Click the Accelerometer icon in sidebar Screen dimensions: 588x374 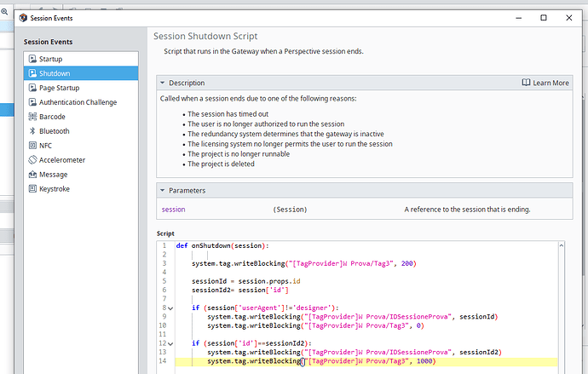pyautogui.click(x=32, y=160)
